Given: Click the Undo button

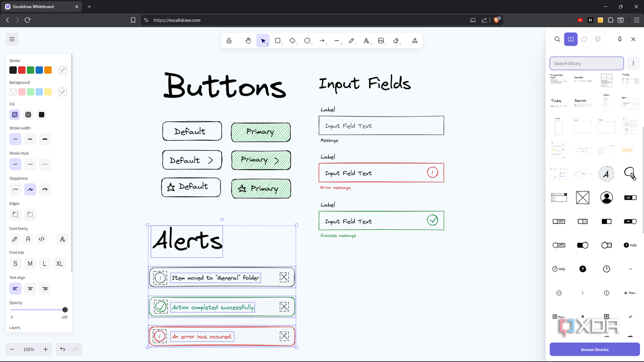Looking at the screenshot, I should tap(62, 349).
